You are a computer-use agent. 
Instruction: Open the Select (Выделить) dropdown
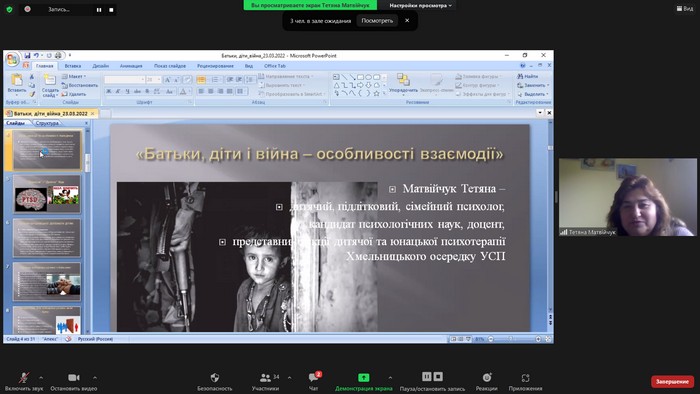(533, 94)
